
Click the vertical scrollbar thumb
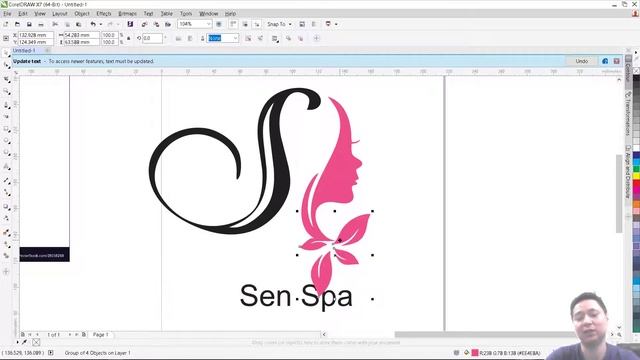[619, 194]
